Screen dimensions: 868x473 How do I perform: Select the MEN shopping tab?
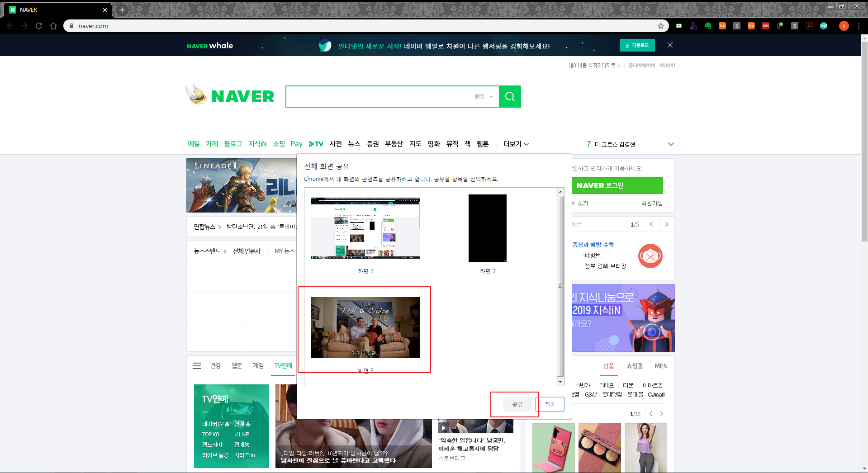click(661, 366)
